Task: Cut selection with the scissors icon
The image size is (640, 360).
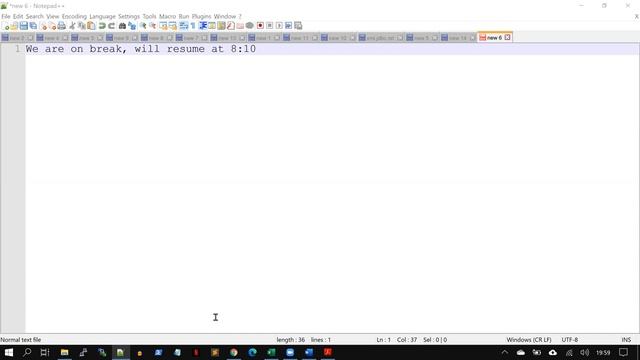Action: tap(72, 26)
